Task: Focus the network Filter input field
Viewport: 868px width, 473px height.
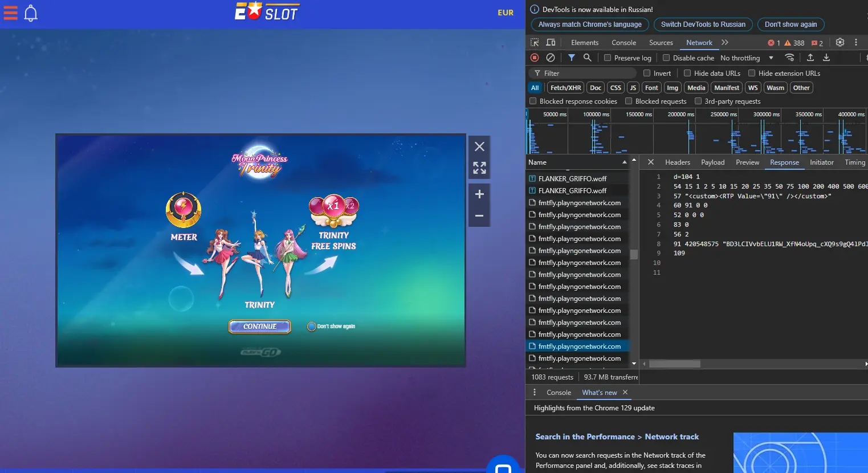Action: 582,73
